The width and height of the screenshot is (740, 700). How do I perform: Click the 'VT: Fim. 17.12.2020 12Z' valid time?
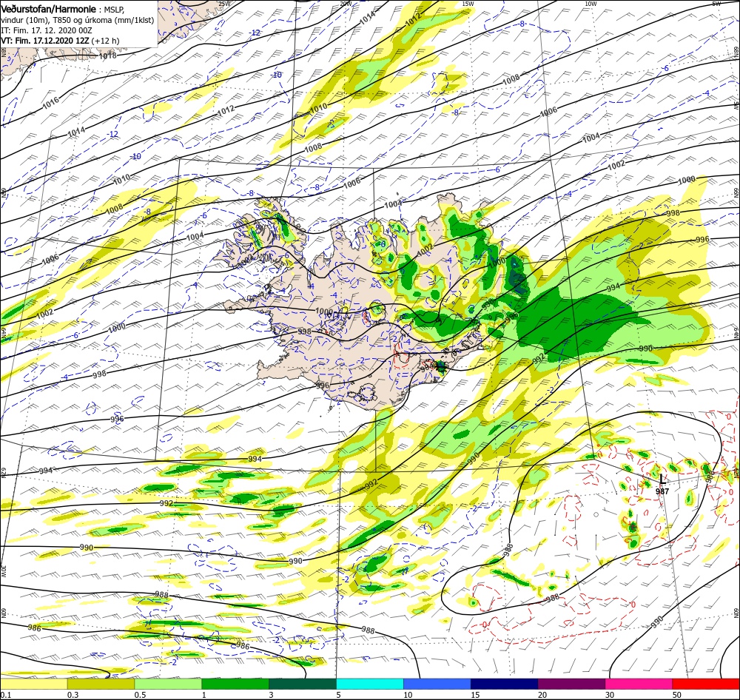click(44, 41)
